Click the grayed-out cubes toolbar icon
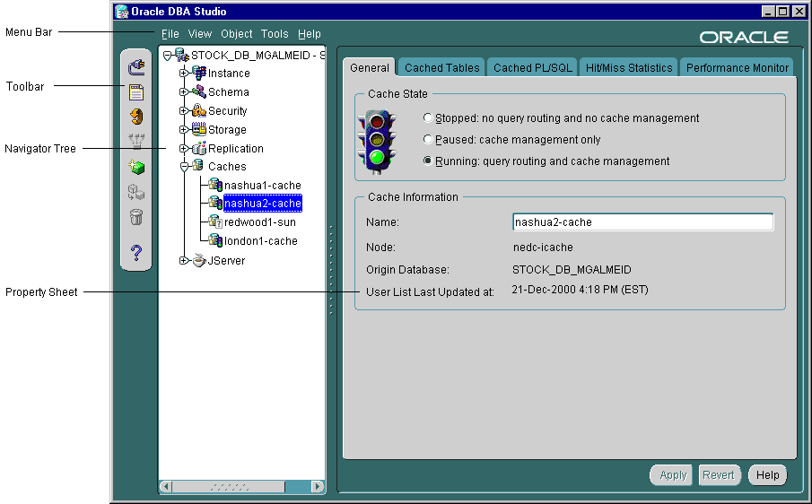812x504 pixels. tap(136, 192)
